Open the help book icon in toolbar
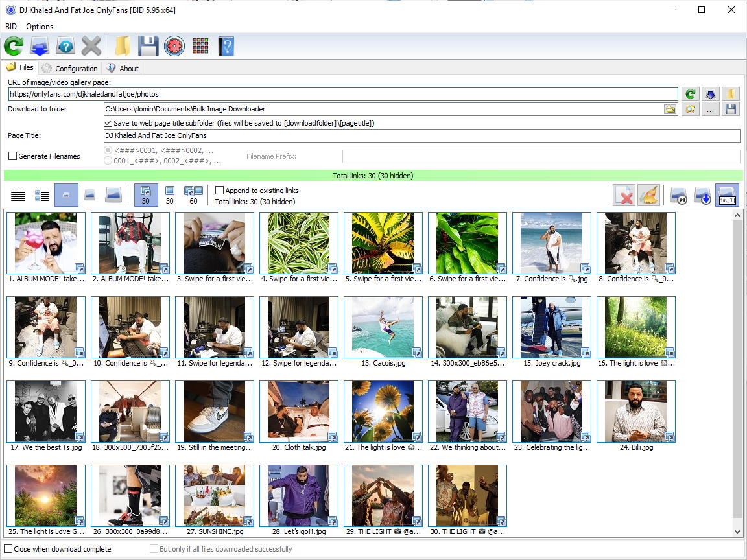This screenshot has width=747, height=560. pyautogui.click(x=226, y=46)
